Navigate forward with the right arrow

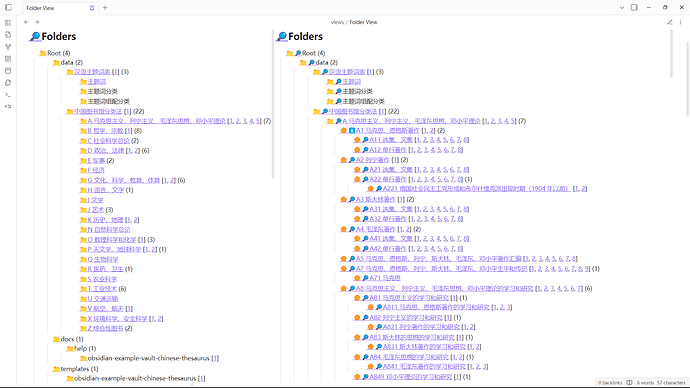37,22
